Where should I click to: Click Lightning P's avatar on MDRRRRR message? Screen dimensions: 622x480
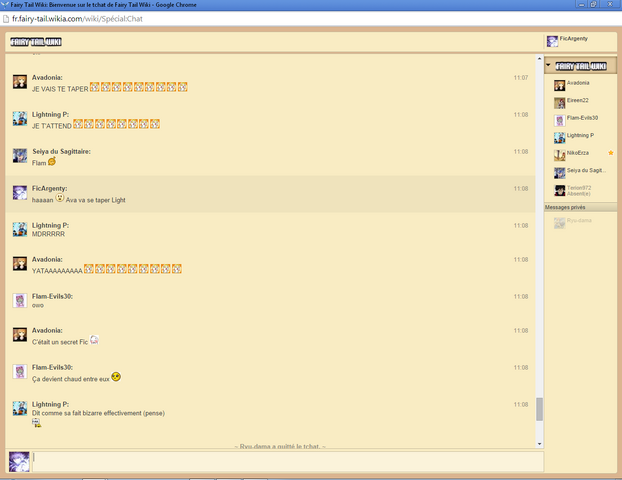20,229
